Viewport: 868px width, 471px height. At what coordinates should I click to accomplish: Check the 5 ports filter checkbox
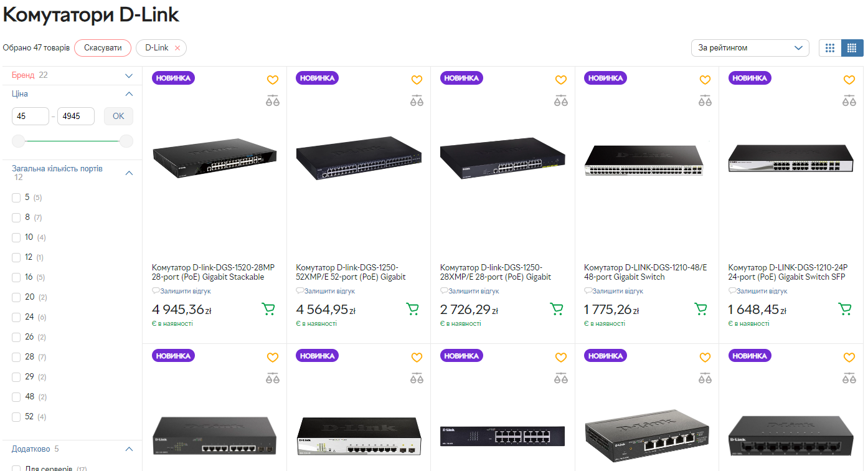(16, 197)
